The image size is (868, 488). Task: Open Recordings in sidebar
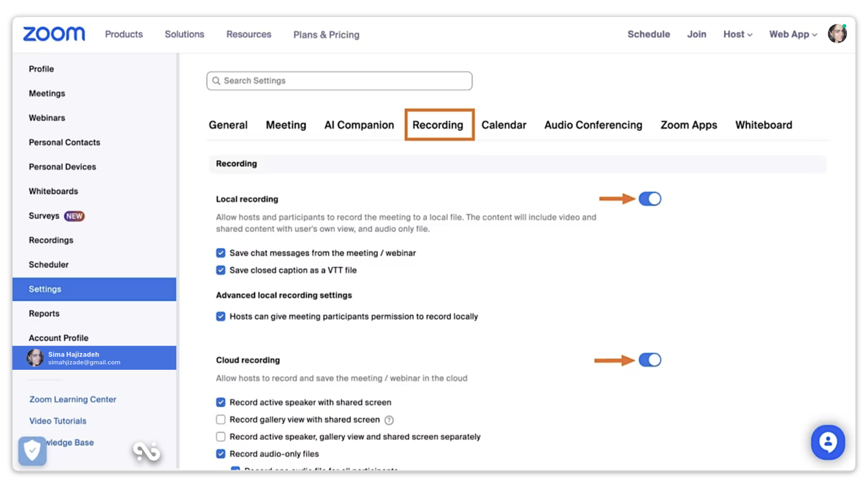[51, 240]
